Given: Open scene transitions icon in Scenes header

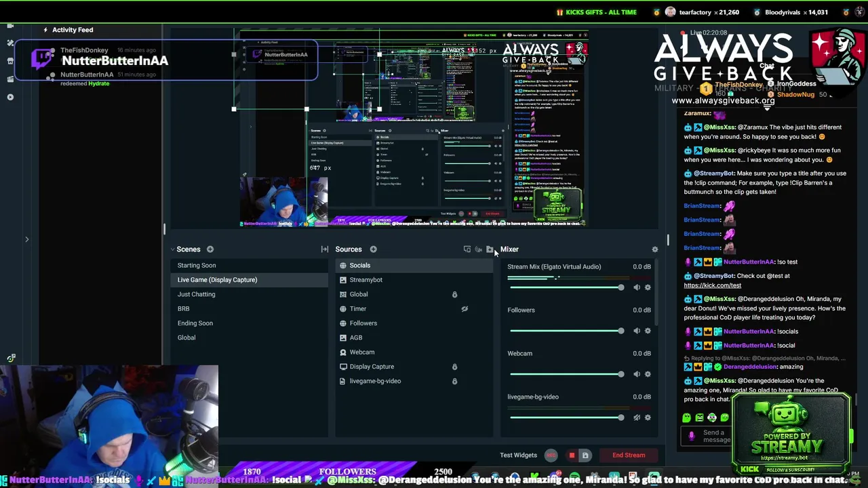Looking at the screenshot, I should [x=325, y=249].
